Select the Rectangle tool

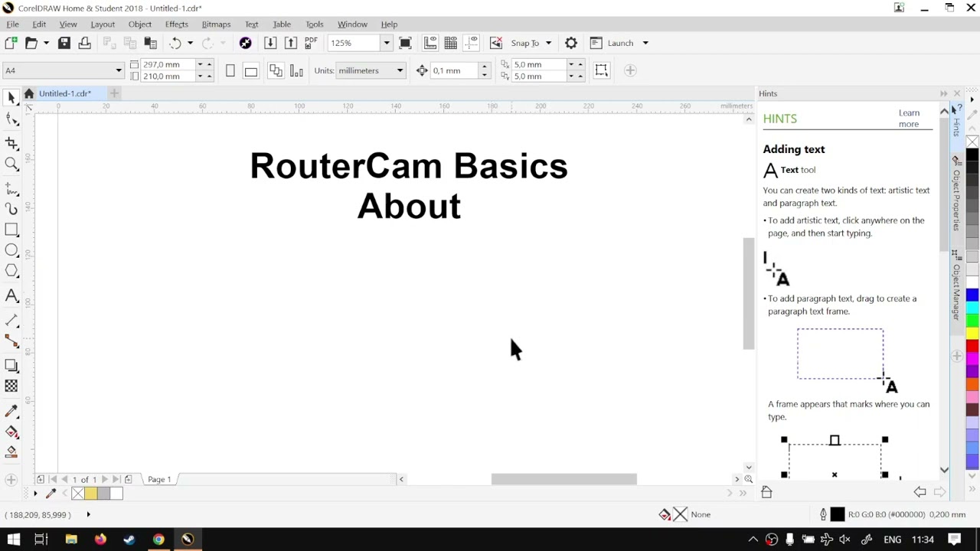click(11, 230)
